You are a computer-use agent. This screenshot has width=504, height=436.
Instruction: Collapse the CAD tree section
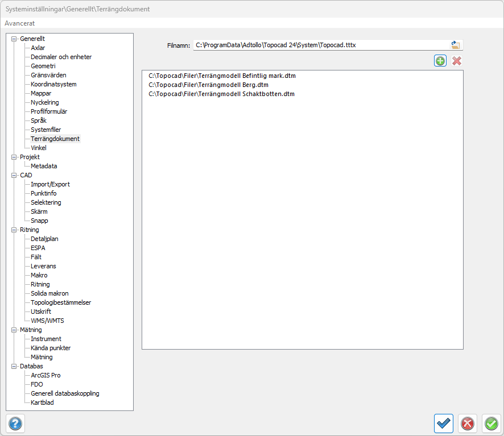point(14,175)
